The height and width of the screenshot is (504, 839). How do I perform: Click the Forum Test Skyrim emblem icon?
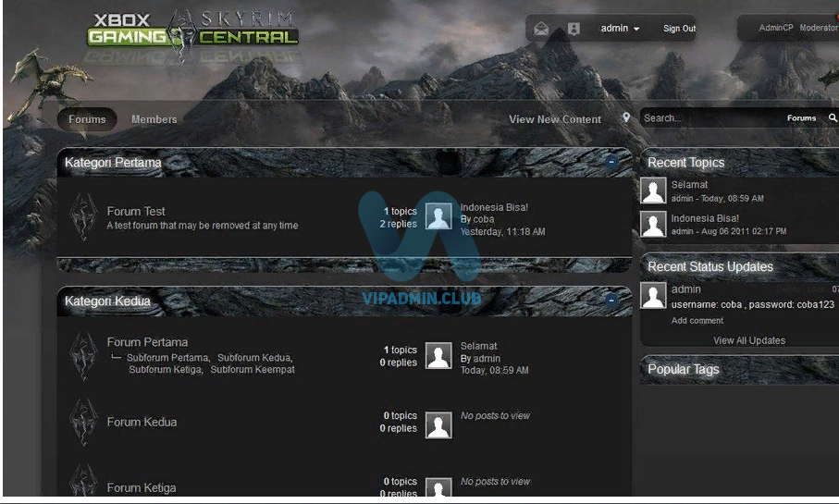[83, 216]
